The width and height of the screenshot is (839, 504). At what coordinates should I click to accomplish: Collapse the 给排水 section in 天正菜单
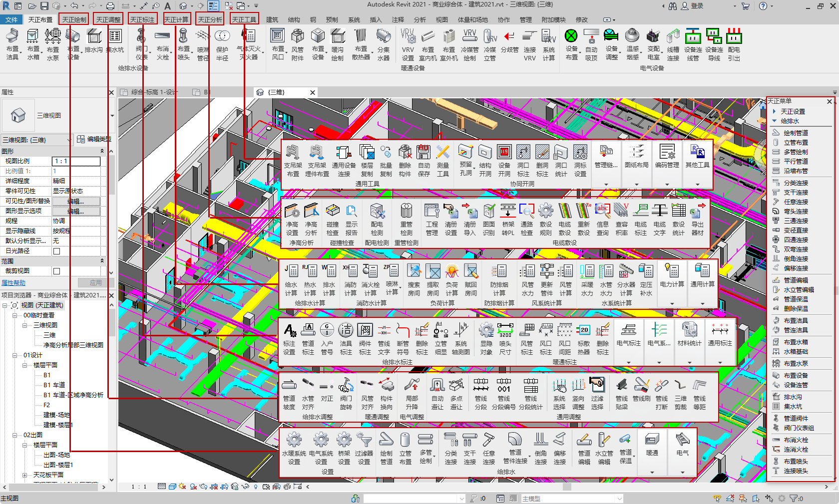tap(775, 121)
